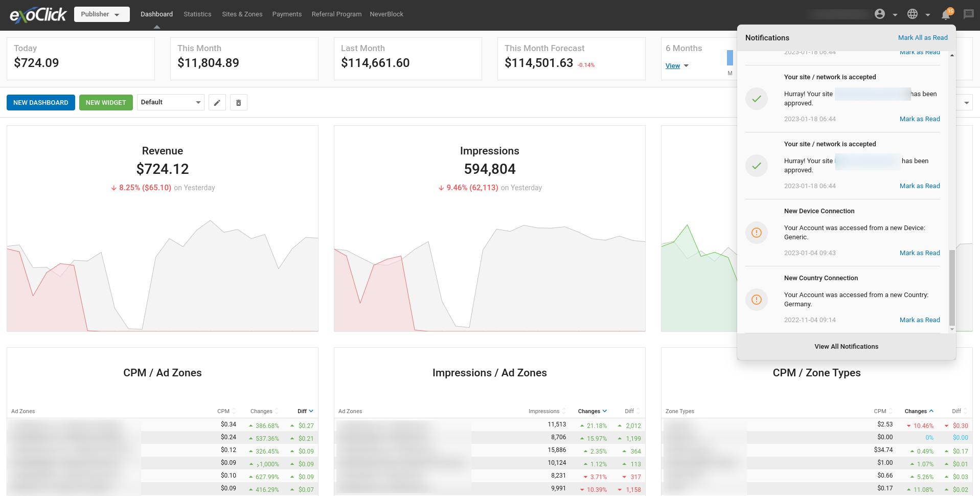Click the NEW WIDGET button

click(x=106, y=103)
